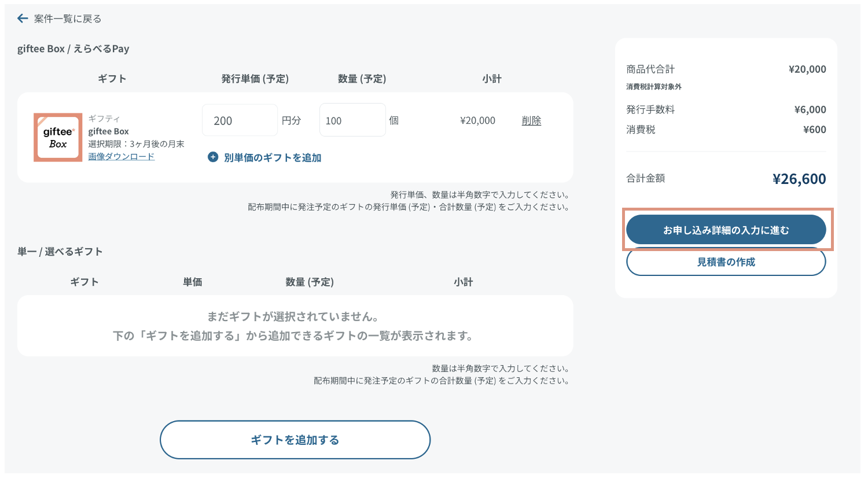The width and height of the screenshot is (868, 479).
Task: Click the giftee Box product thumbnail
Action: click(x=58, y=138)
